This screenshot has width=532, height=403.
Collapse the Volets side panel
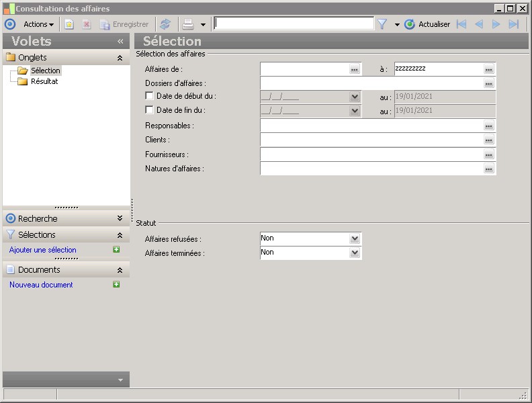click(x=120, y=42)
